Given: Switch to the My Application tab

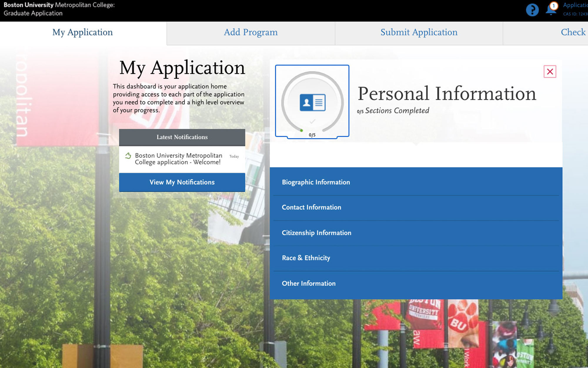Looking at the screenshot, I should click(83, 32).
